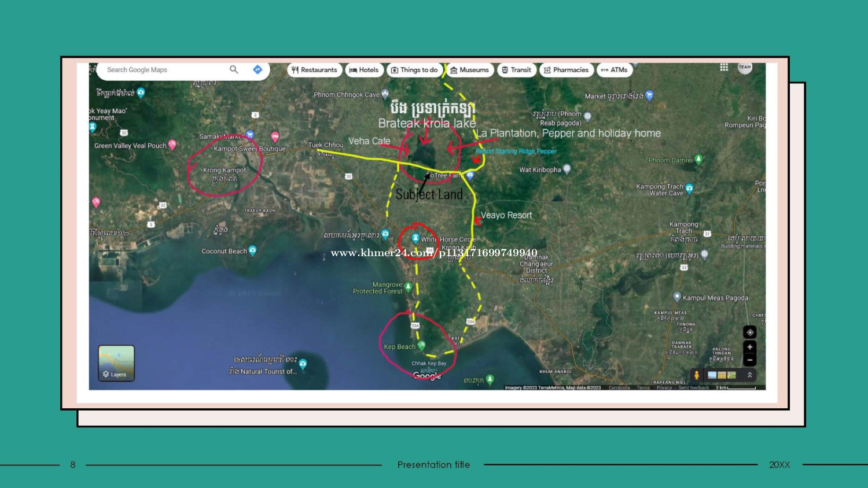Click the Presentation title footer text
This screenshot has width=868, height=488.
click(433, 465)
